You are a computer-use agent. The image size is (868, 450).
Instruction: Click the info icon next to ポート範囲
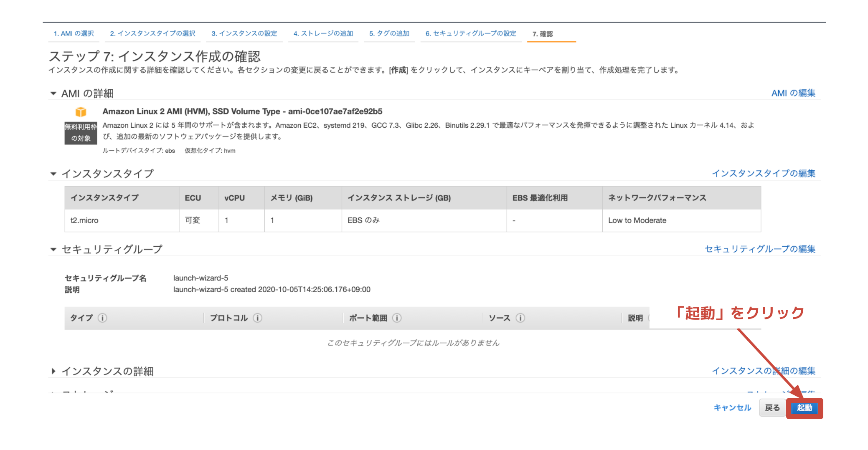point(397,318)
